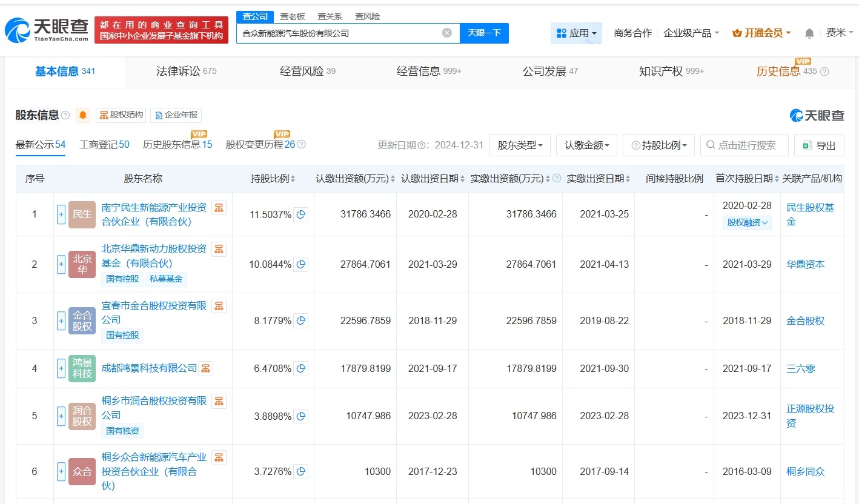Click the 导出 export icon button
859x504 pixels.
(806, 145)
